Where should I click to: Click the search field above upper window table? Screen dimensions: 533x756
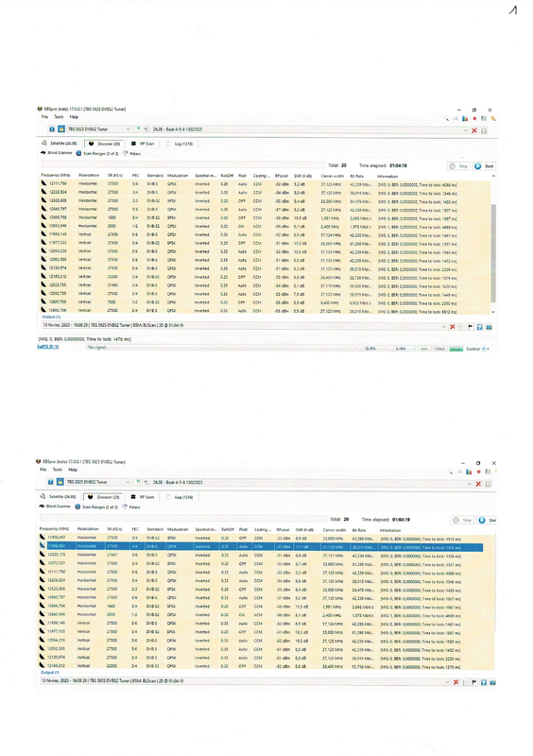pyautogui.click(x=183, y=164)
